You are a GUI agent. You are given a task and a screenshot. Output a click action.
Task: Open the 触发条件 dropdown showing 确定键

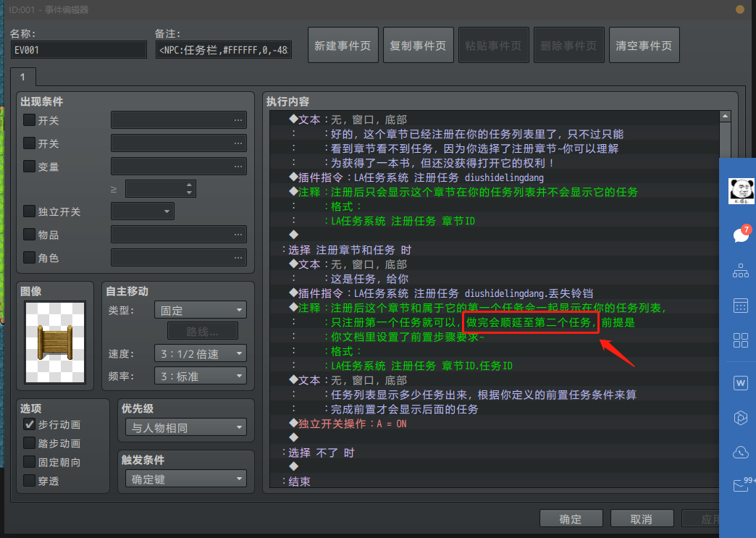(x=186, y=479)
